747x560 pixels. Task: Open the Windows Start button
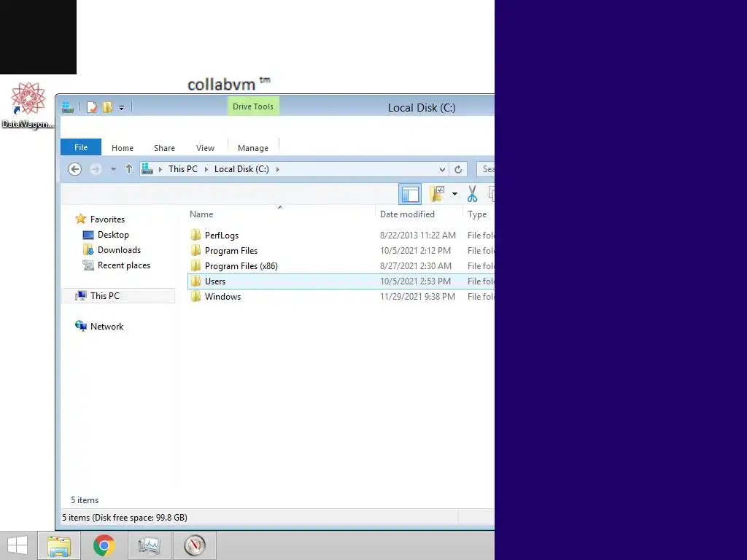18,545
